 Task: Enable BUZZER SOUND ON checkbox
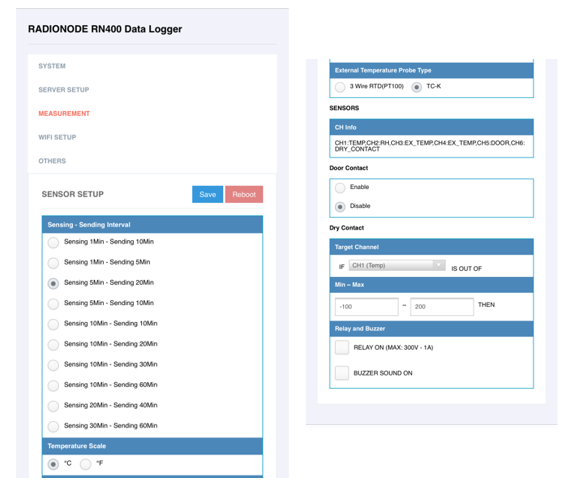click(342, 373)
